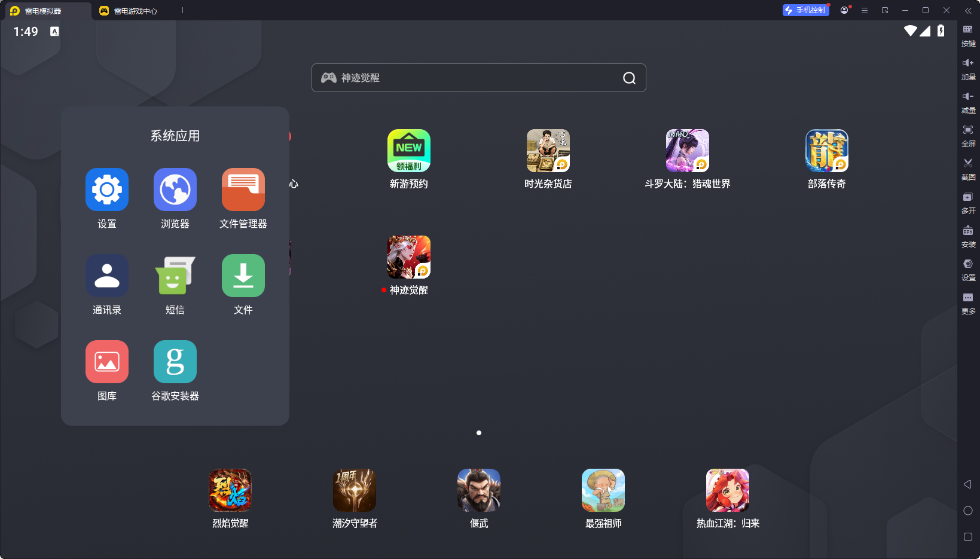
Task: Open 热血江湖：归来 from the dock
Action: [728, 490]
